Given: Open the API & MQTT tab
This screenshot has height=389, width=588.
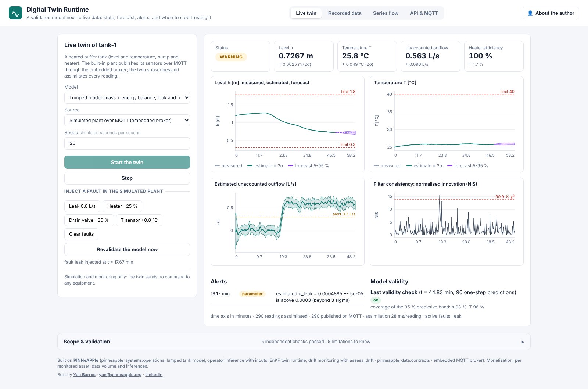Looking at the screenshot, I should click(x=424, y=13).
